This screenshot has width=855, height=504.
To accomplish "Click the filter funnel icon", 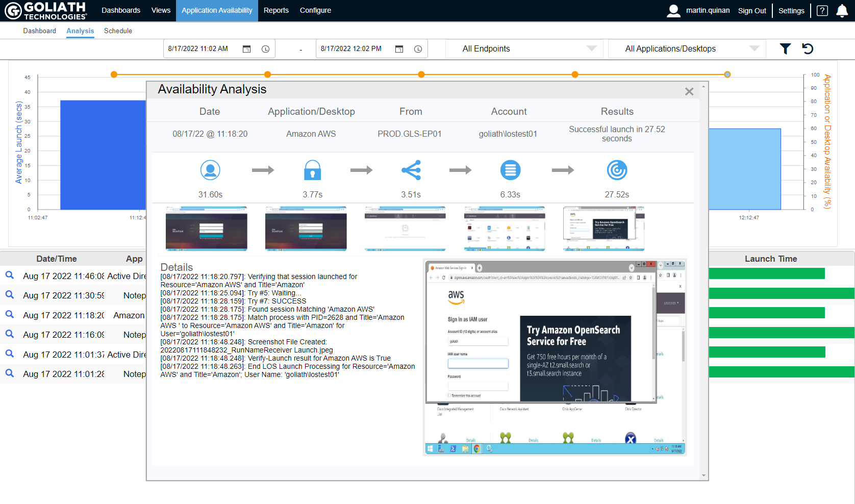I will pyautogui.click(x=785, y=48).
